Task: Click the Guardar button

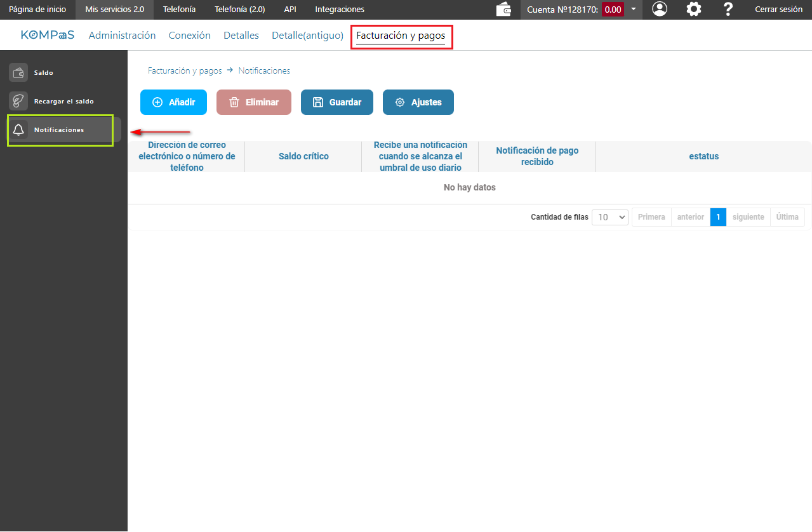Action: click(x=337, y=102)
